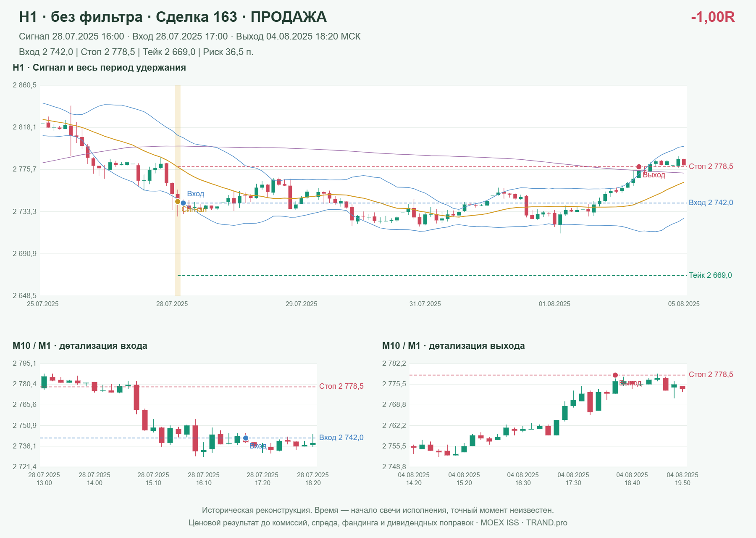Click the '2 795,1' label on entry detail axis
The image size is (756, 538).
(24, 364)
